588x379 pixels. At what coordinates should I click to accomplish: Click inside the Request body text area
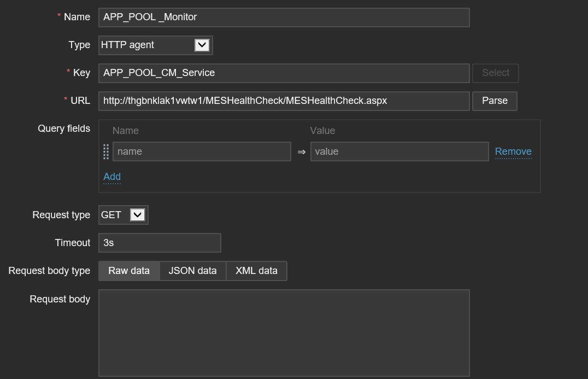284,333
